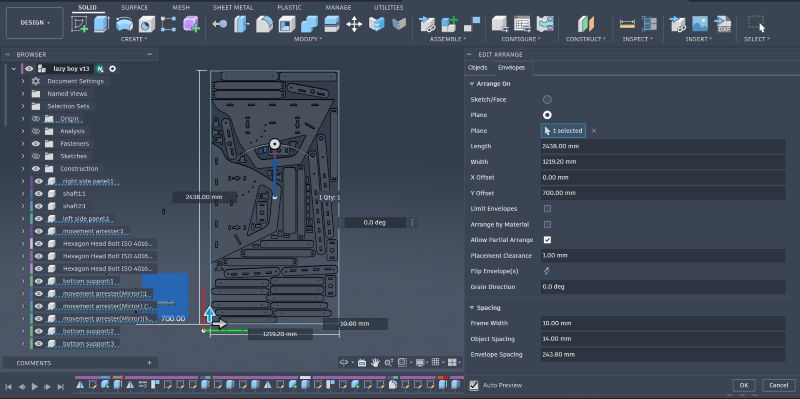
Task: Switch to the Objects tab
Action: (x=478, y=67)
